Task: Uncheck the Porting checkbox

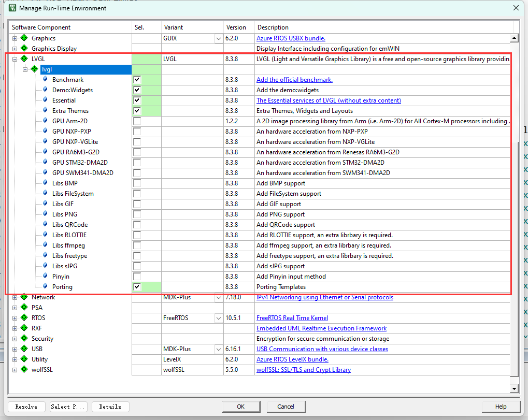Action: (137, 287)
